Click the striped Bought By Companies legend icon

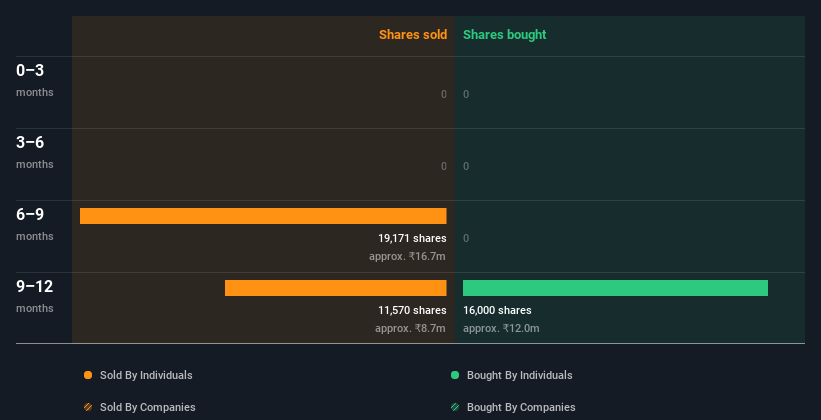tap(455, 407)
